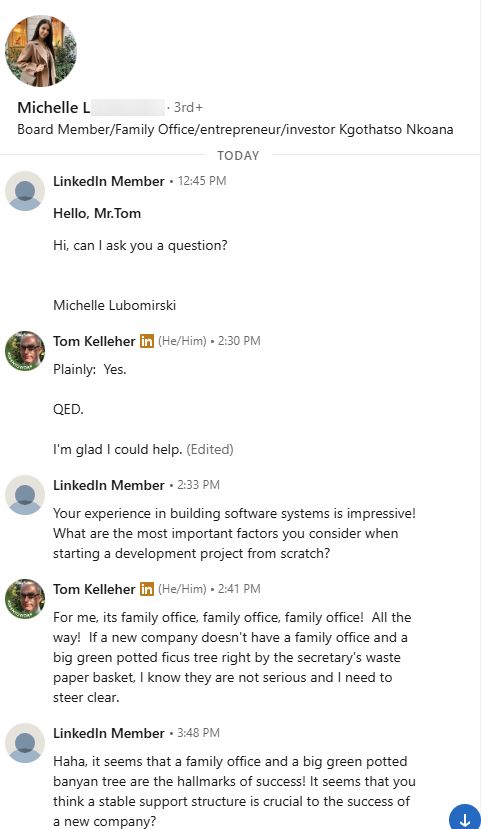This screenshot has width=481, height=829.
Task: Open the Tom Kelleher name at 2:41 PM
Action: point(94,589)
